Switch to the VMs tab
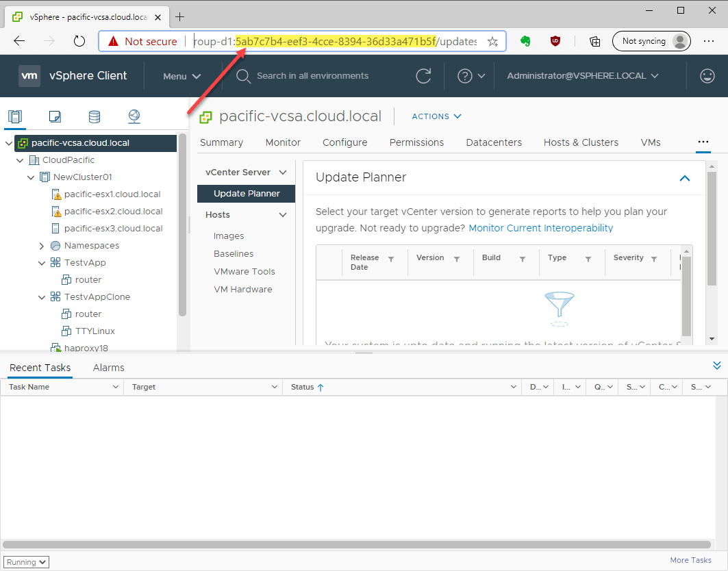The width and height of the screenshot is (728, 571). [x=651, y=142]
